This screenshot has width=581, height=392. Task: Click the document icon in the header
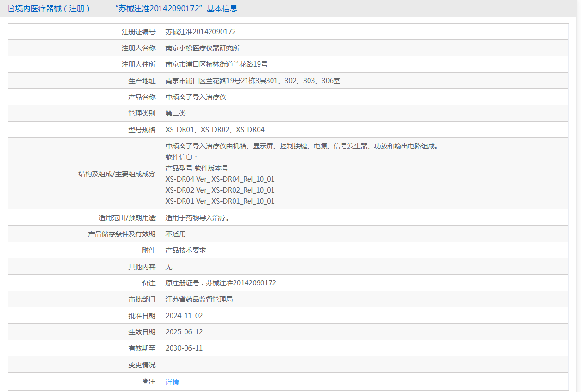11,8
